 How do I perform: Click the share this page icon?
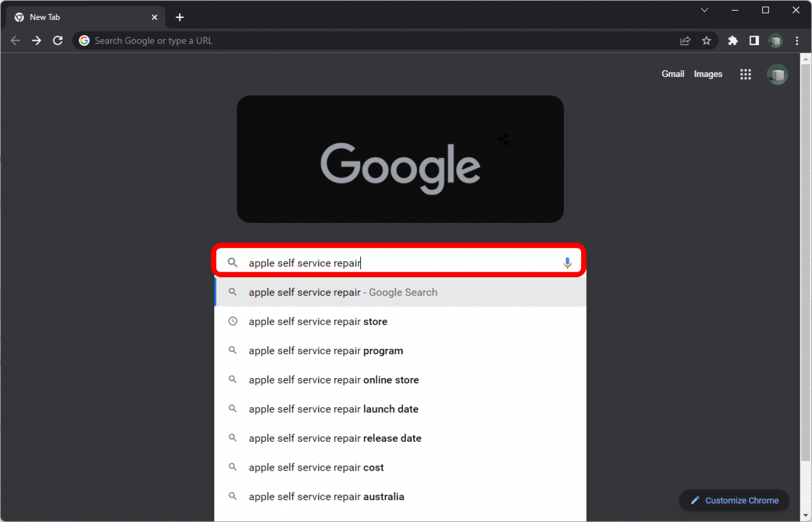point(685,41)
